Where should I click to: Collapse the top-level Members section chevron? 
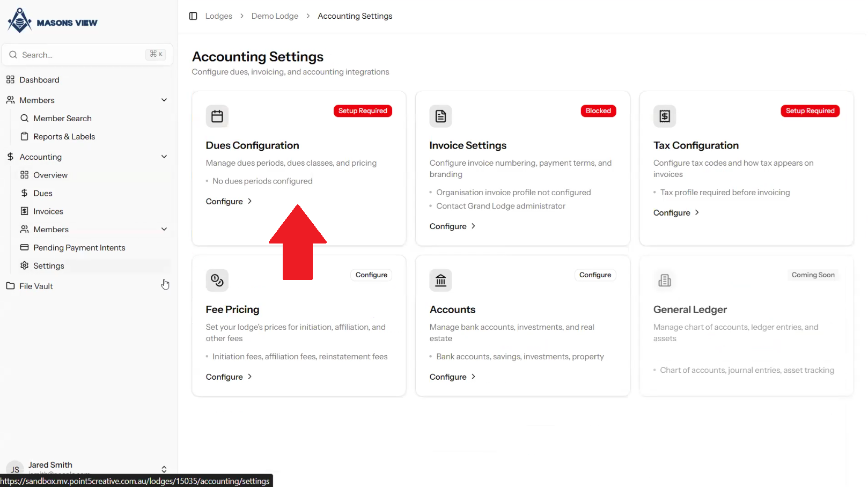(164, 100)
